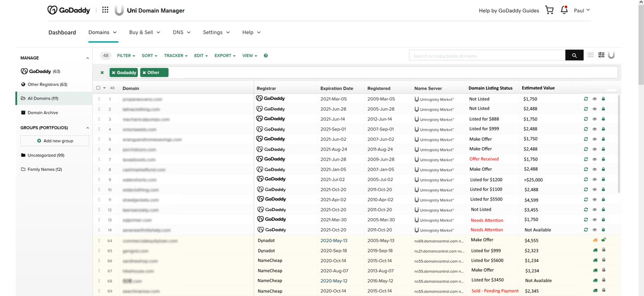Check the select-all domains checkbox

pyautogui.click(x=98, y=88)
